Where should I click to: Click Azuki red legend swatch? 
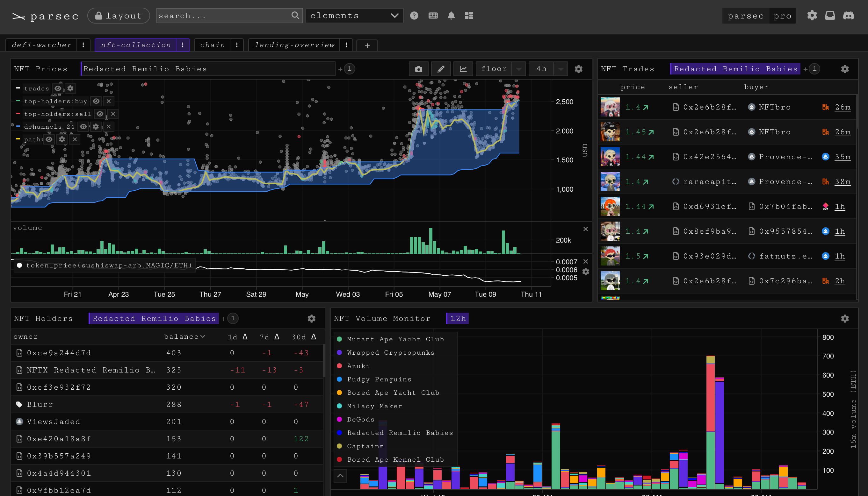point(339,366)
